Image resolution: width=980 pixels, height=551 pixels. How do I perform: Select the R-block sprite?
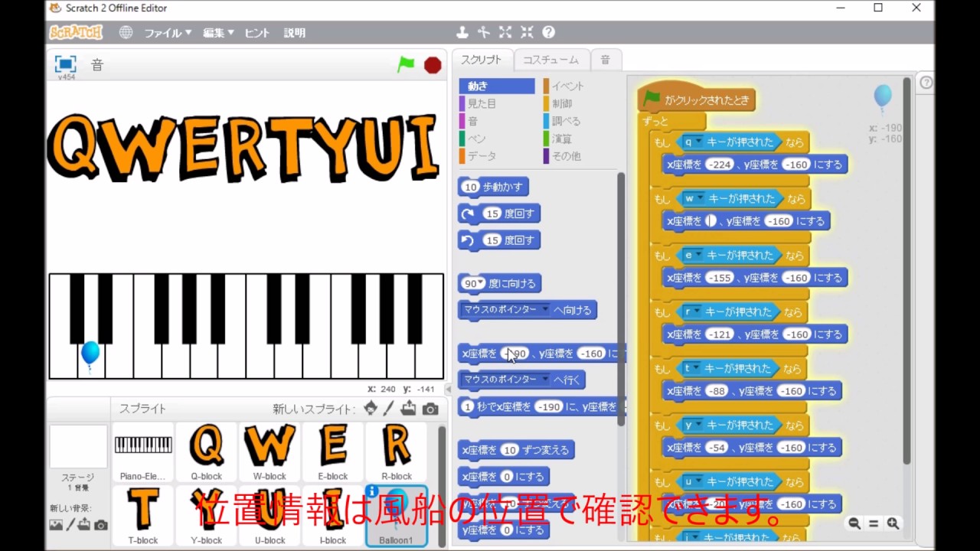(x=396, y=452)
